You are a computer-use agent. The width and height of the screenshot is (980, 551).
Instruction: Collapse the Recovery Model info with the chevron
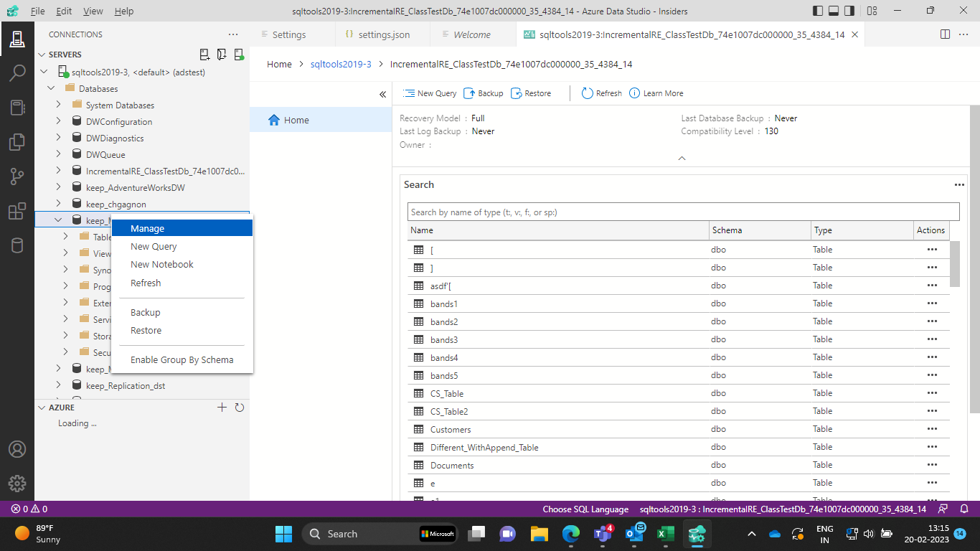click(682, 158)
